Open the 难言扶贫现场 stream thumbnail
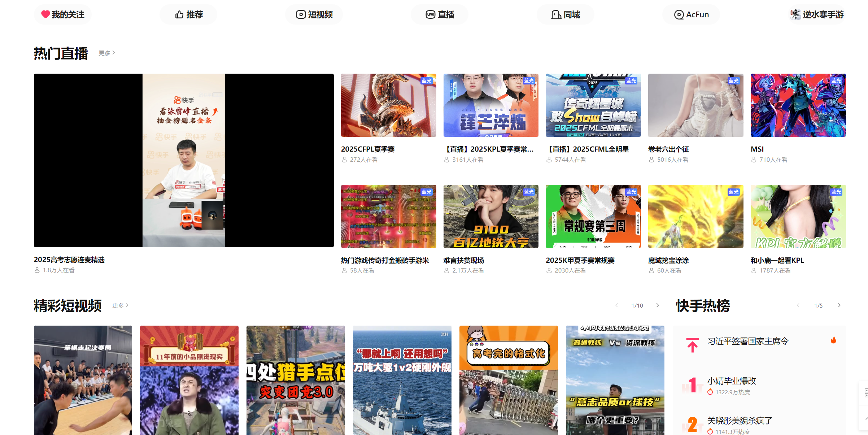 point(490,216)
